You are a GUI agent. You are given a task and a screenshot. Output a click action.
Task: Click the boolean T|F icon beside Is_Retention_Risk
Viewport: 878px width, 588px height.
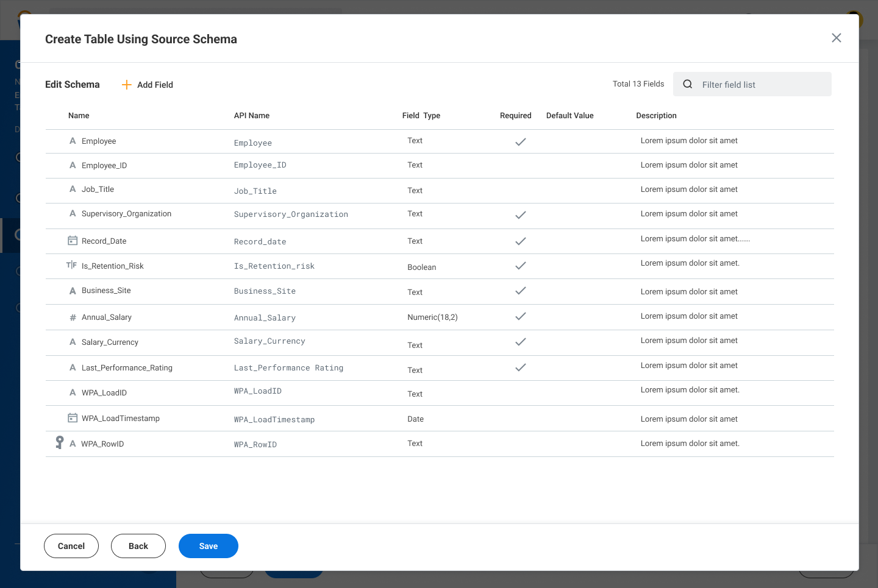click(x=71, y=265)
